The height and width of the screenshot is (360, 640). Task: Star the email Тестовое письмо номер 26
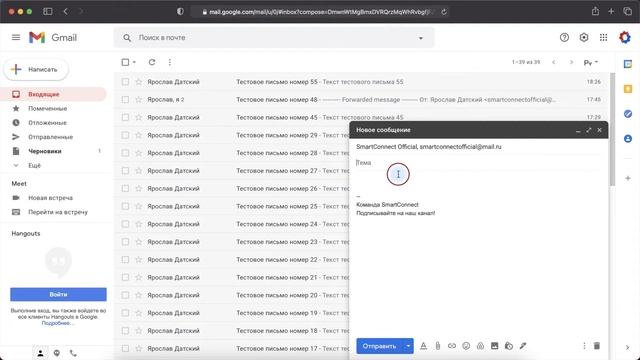point(139,188)
